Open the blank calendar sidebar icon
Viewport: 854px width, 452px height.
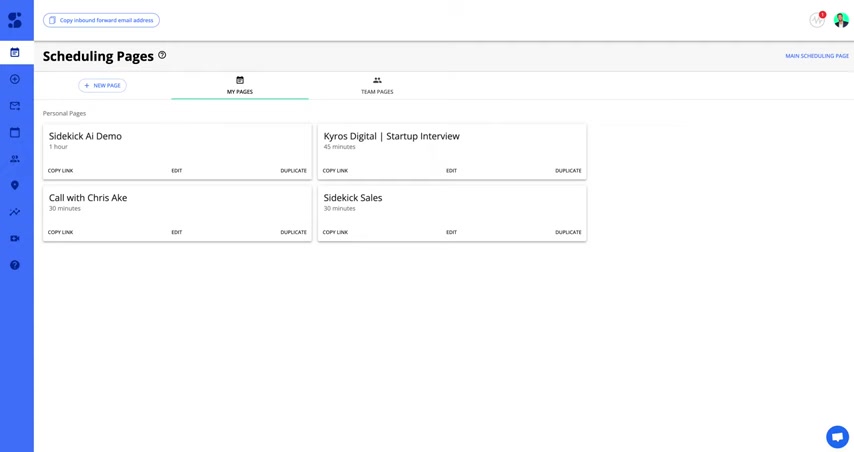[x=15, y=132]
